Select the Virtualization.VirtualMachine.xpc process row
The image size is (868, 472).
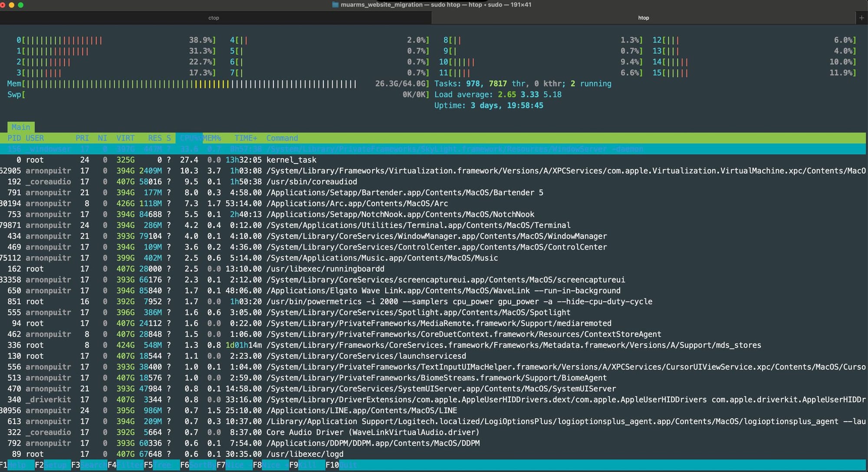tap(433, 170)
